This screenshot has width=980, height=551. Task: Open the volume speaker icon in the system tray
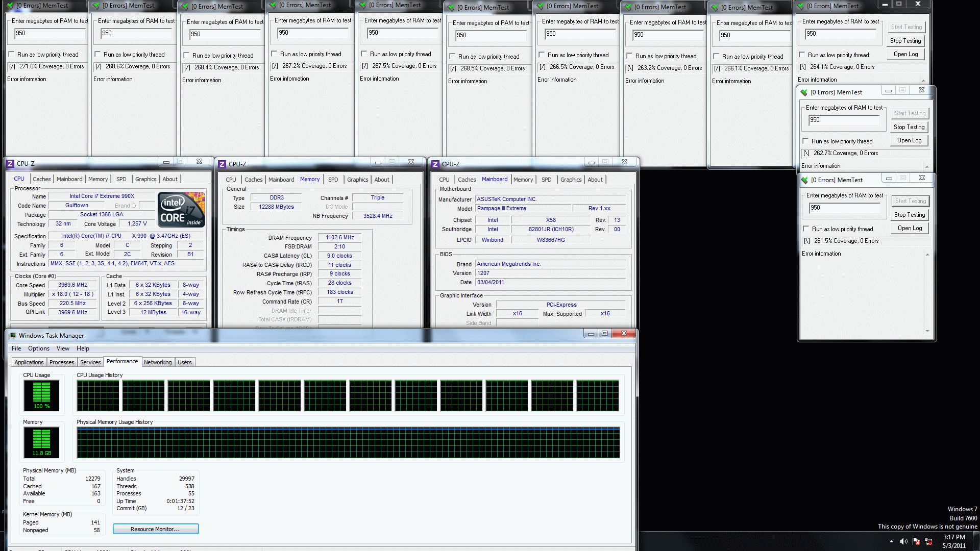tap(903, 541)
